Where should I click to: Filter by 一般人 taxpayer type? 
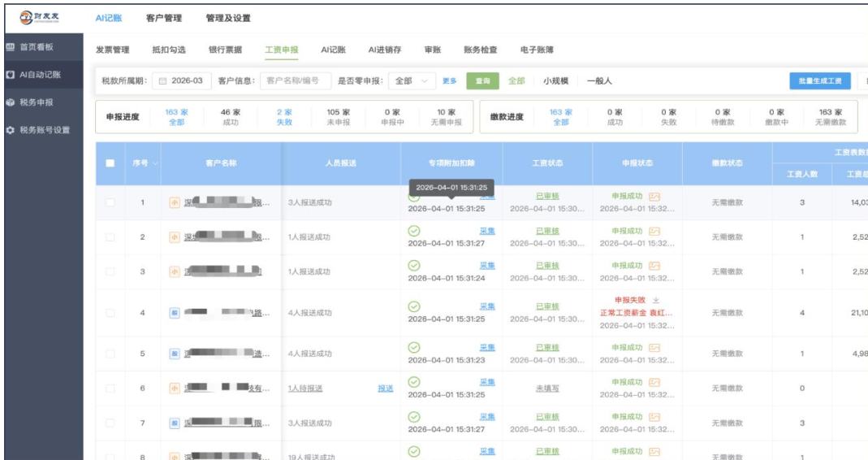599,81
